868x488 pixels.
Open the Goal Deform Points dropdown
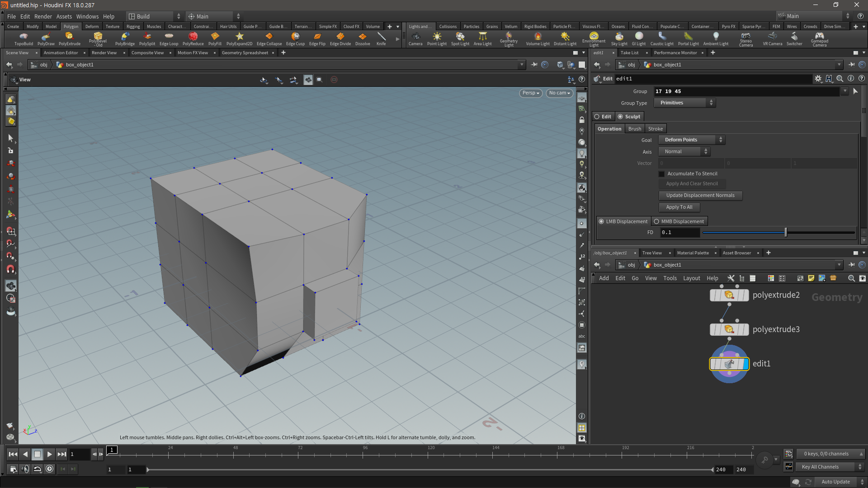[691, 140]
